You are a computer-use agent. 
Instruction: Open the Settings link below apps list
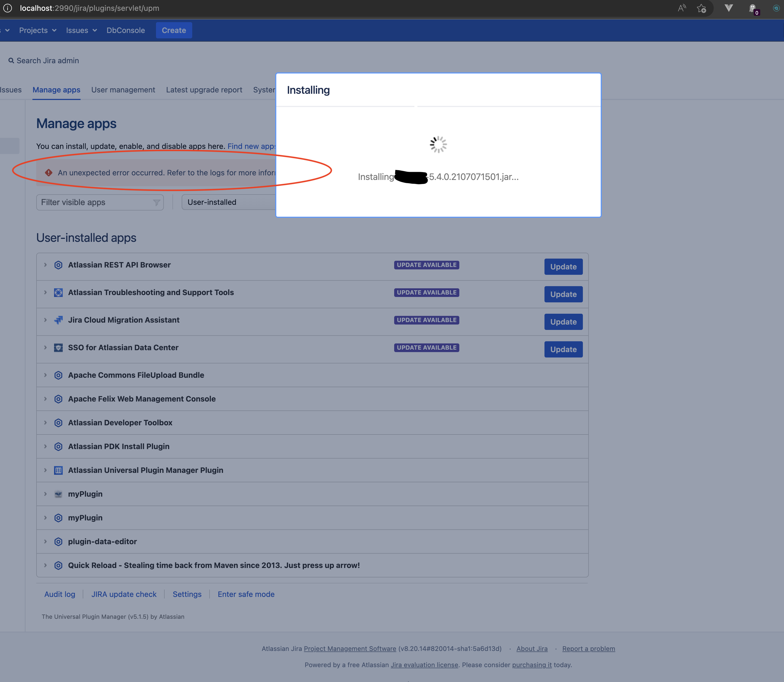(187, 594)
